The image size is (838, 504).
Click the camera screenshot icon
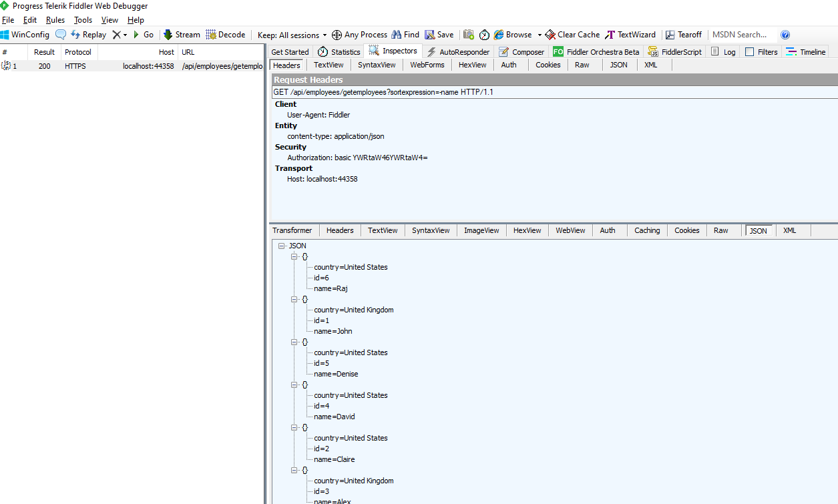[x=469, y=35]
